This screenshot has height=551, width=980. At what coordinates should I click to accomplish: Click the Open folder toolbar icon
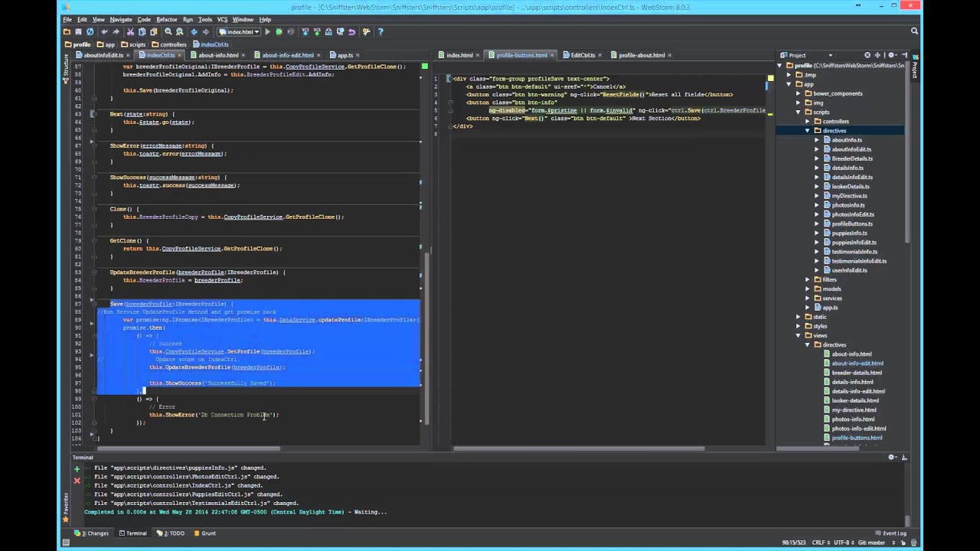(x=67, y=31)
